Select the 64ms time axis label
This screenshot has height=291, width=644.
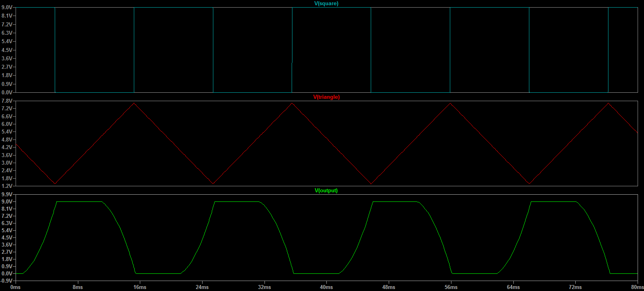click(513, 287)
